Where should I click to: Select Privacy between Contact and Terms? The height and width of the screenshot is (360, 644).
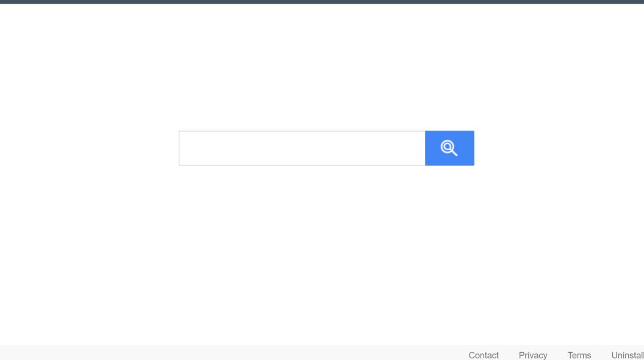532,355
